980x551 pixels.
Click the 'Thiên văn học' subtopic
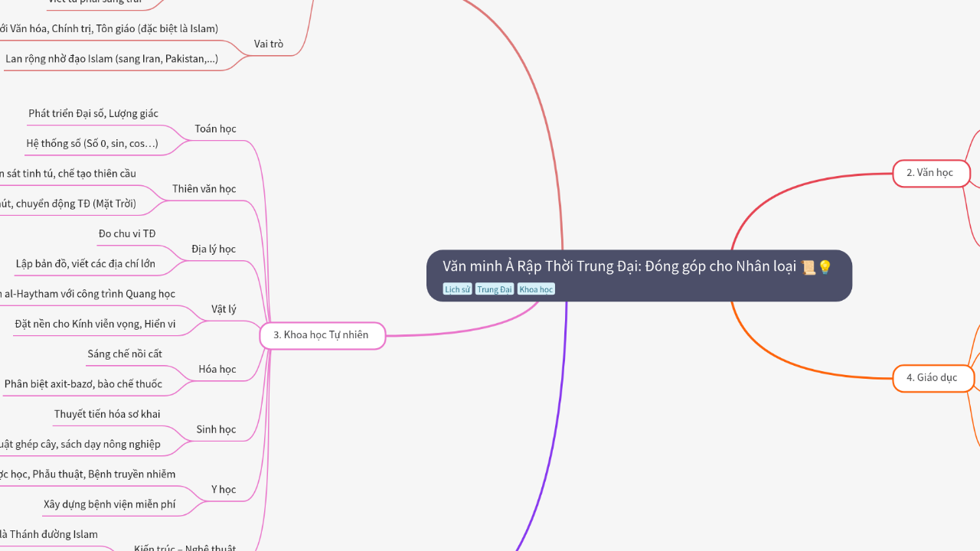204,189
